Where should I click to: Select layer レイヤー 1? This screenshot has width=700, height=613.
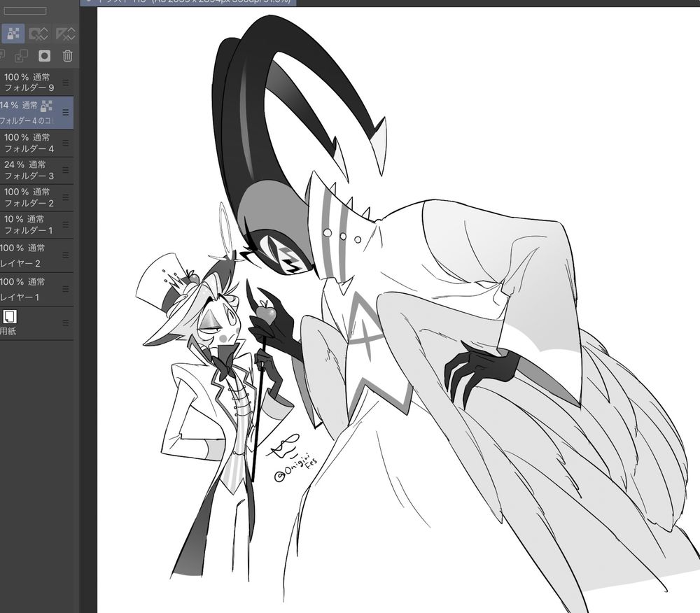36,290
